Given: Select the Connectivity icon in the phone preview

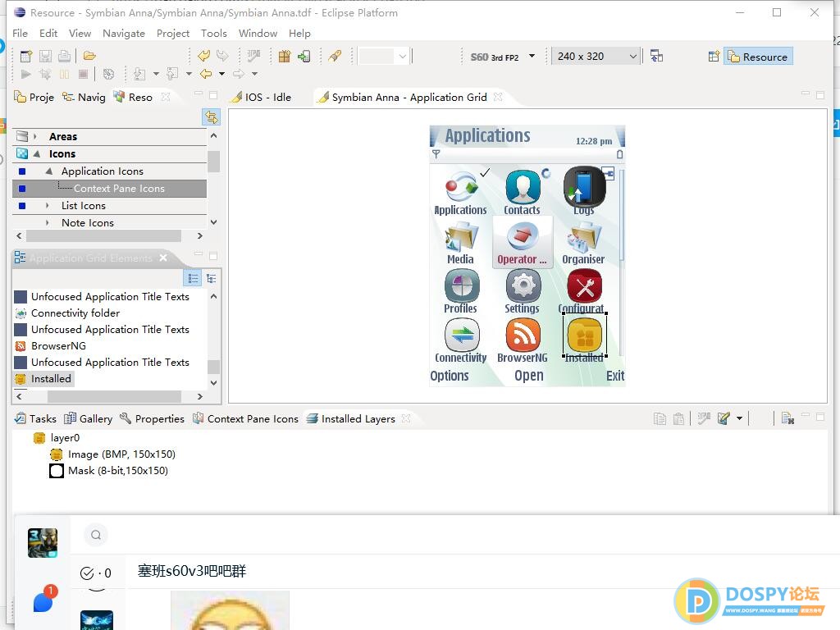Looking at the screenshot, I should tap(461, 335).
